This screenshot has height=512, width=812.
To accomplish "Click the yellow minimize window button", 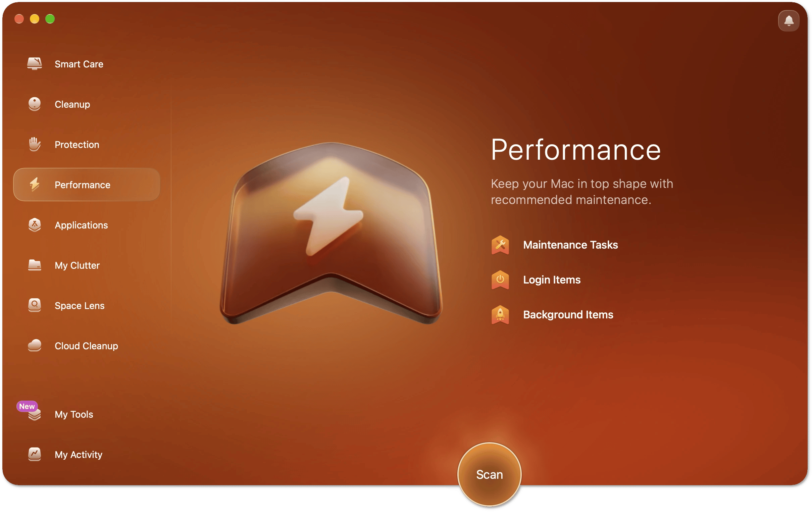I will click(35, 19).
